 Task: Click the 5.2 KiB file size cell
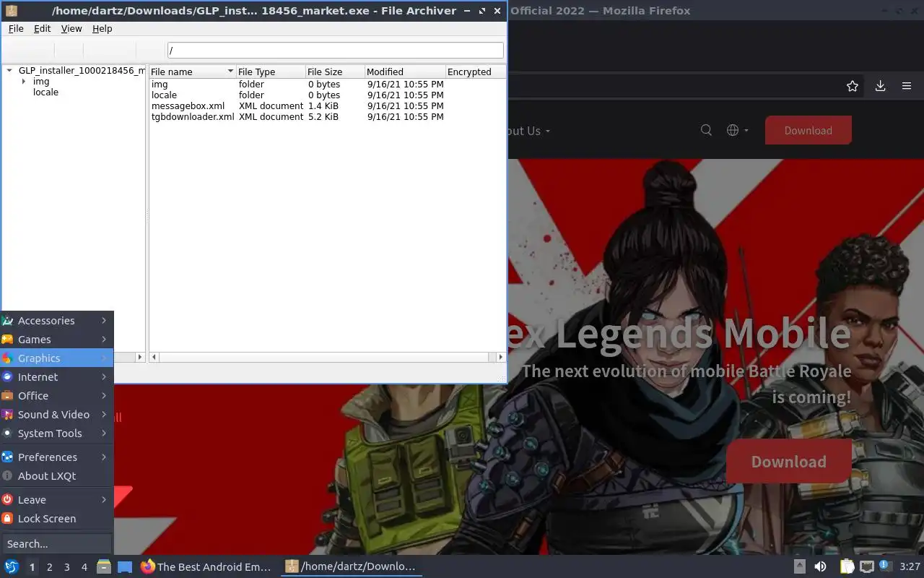[323, 117]
